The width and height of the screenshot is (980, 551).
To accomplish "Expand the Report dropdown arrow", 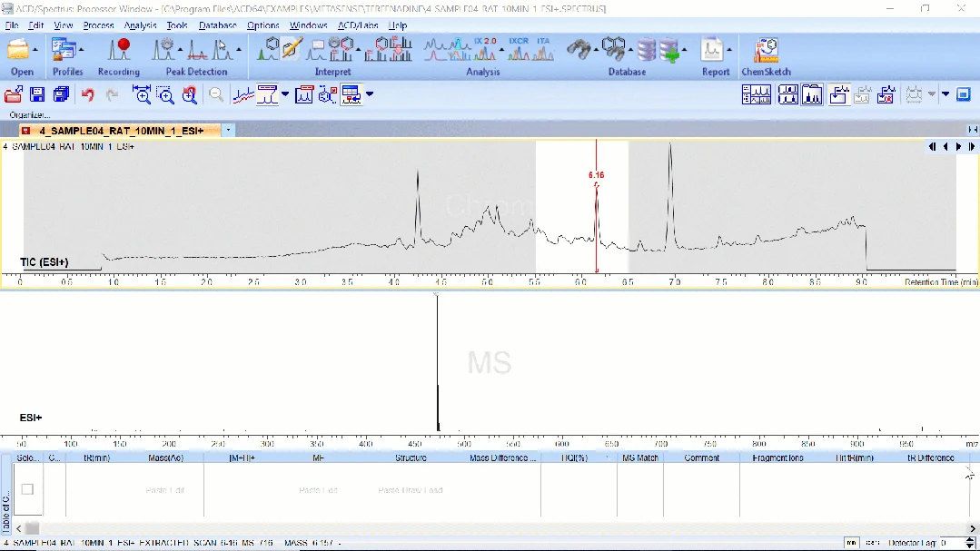I will [x=728, y=50].
